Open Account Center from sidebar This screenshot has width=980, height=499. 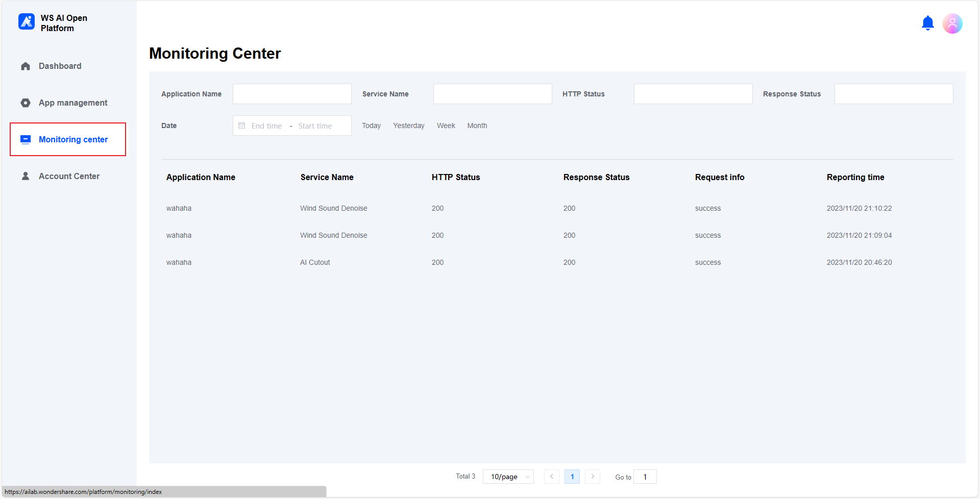pyautogui.click(x=69, y=176)
